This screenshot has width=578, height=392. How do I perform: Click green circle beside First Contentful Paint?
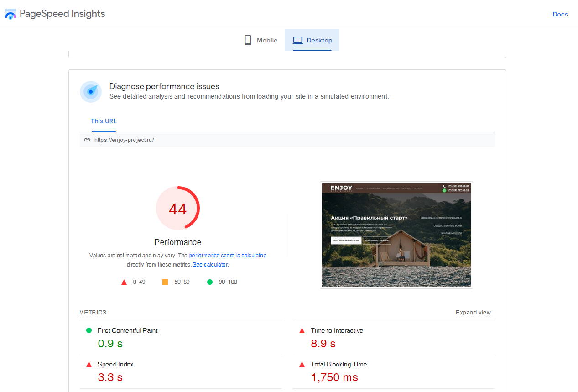point(89,330)
